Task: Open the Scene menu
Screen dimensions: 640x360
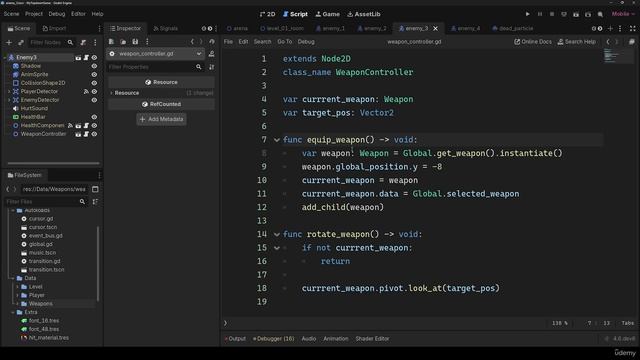Action: (x=11, y=14)
